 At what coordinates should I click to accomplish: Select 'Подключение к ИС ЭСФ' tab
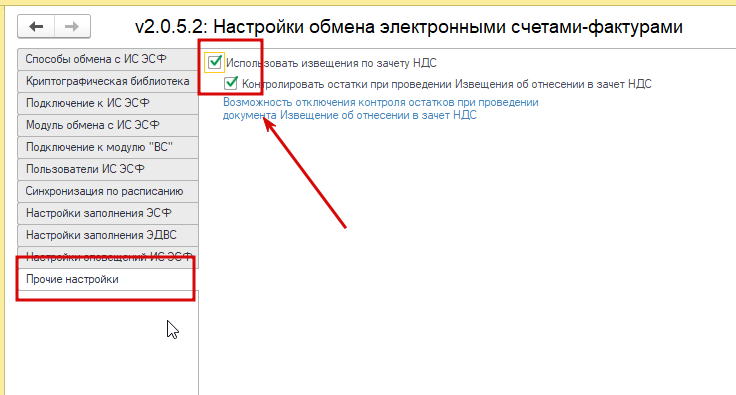(107, 103)
